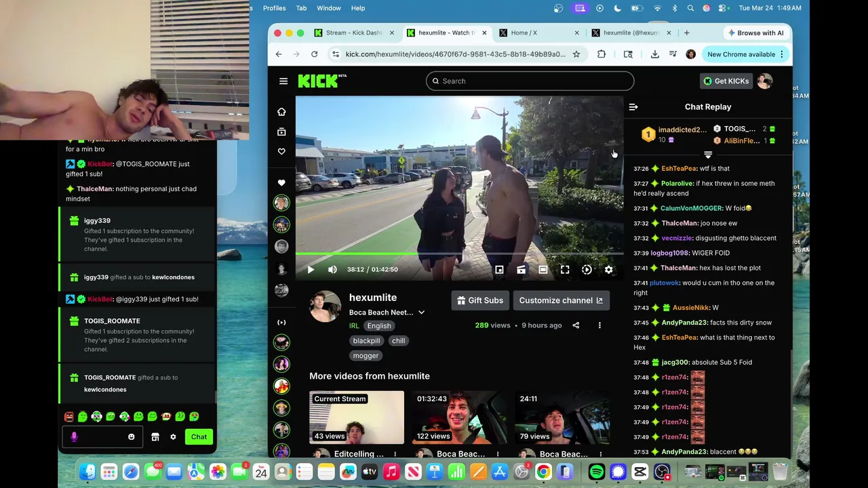Open OBS from the Dock
This screenshot has width=868, height=488.
point(662,472)
